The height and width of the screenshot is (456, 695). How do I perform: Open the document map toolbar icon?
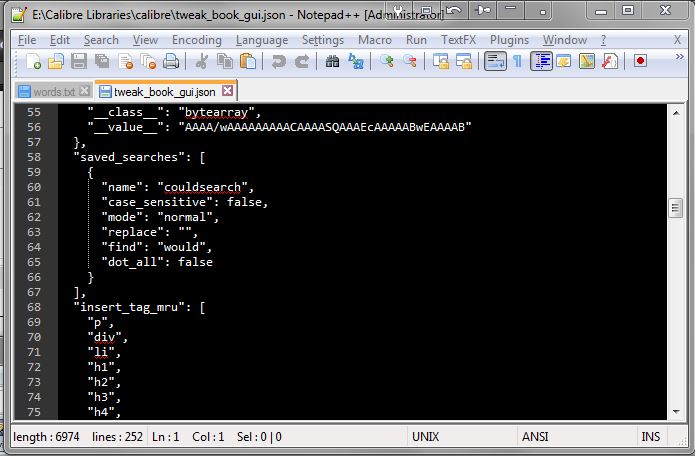coord(587,61)
